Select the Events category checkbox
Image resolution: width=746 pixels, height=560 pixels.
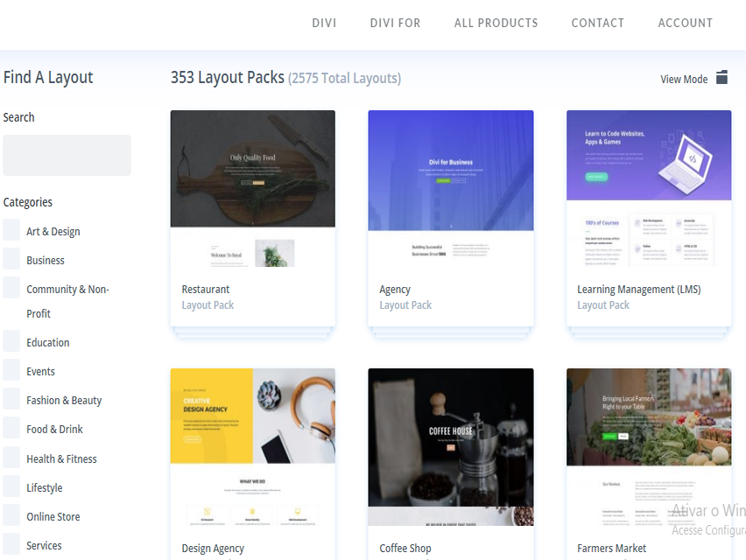(x=11, y=371)
